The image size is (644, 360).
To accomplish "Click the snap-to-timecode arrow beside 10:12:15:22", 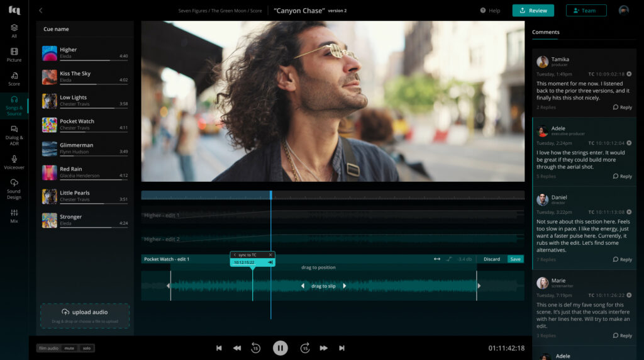I will [x=270, y=262].
